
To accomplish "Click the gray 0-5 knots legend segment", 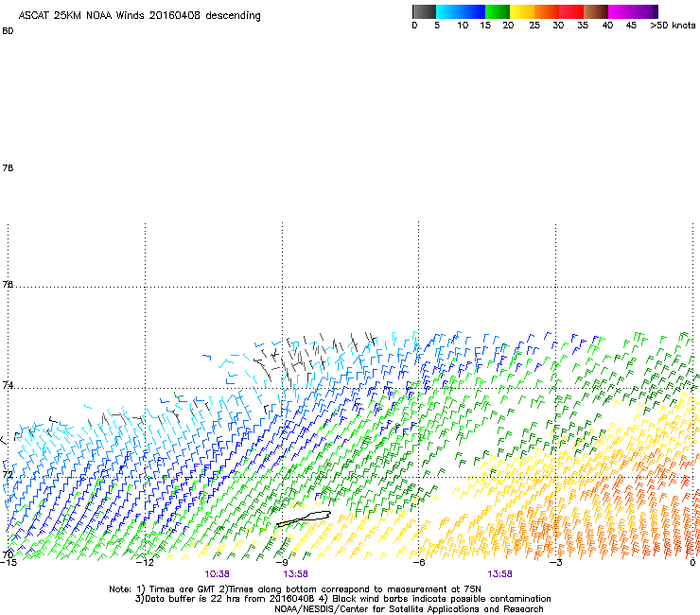I will coord(424,11).
